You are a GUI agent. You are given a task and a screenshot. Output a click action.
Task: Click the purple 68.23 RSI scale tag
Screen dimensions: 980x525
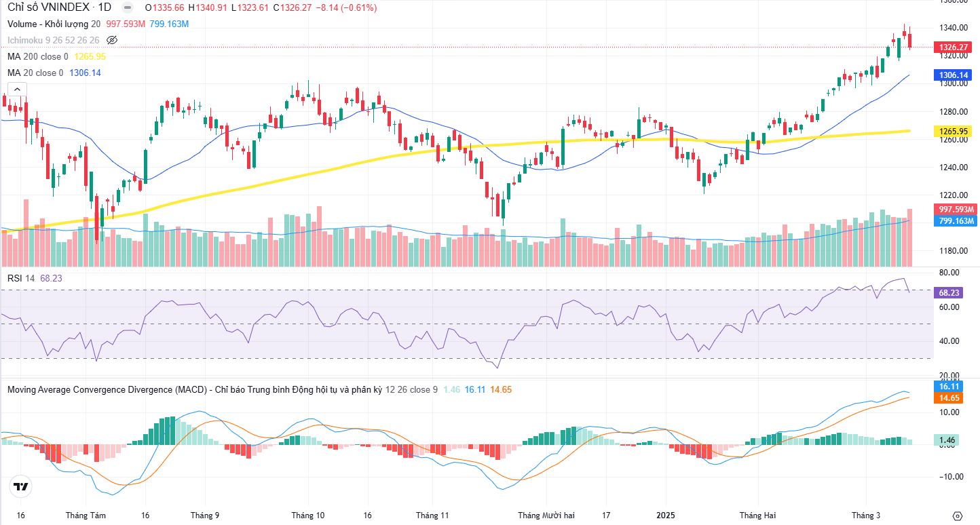tap(947, 293)
